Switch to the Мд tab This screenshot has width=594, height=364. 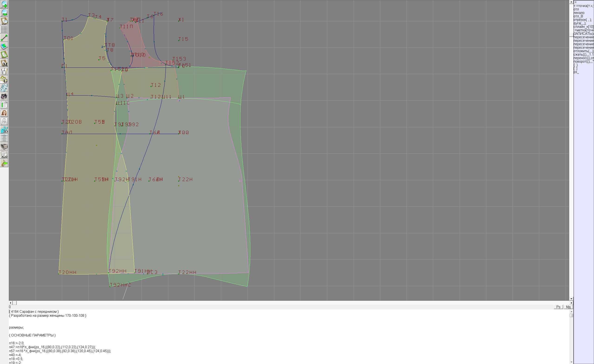568,307
